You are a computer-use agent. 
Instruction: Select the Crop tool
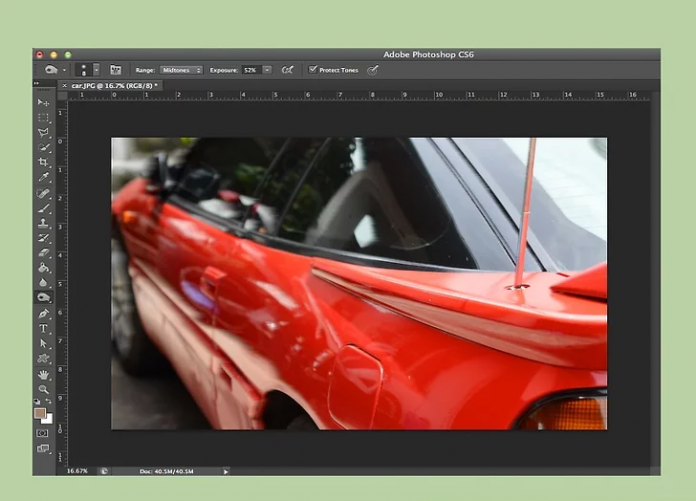pyautogui.click(x=43, y=162)
